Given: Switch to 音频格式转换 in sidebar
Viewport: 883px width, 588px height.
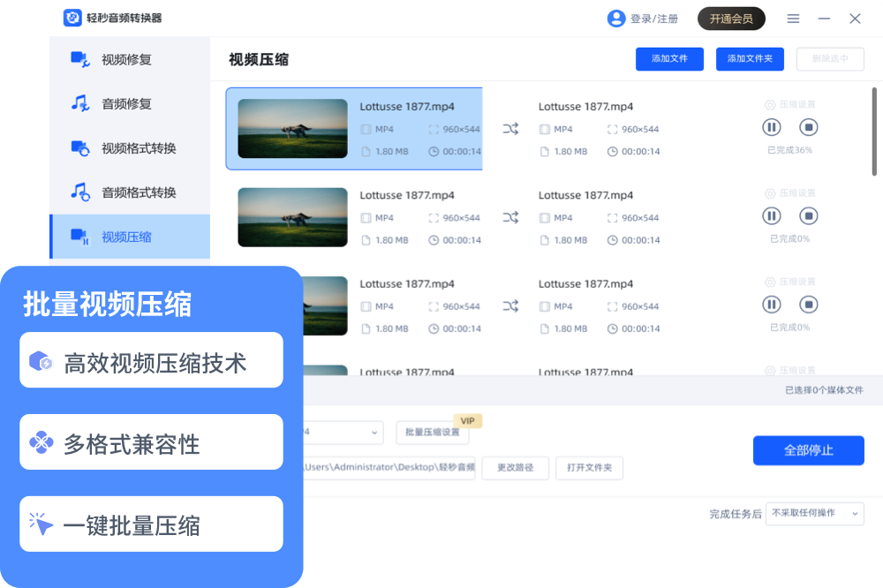Looking at the screenshot, I should tap(130, 192).
